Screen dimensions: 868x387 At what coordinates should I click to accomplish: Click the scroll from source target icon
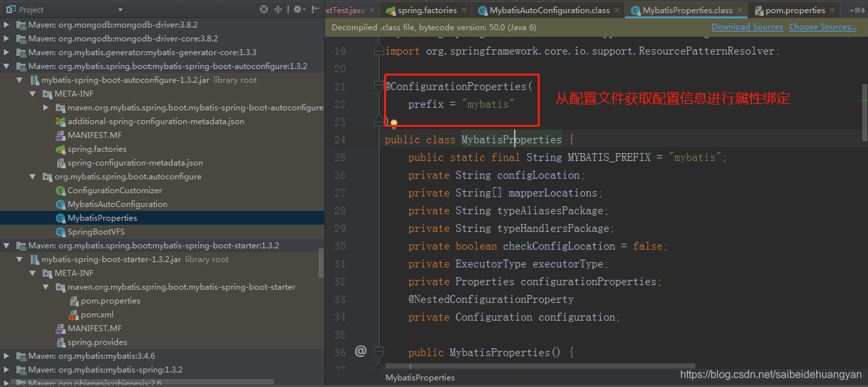(x=264, y=9)
